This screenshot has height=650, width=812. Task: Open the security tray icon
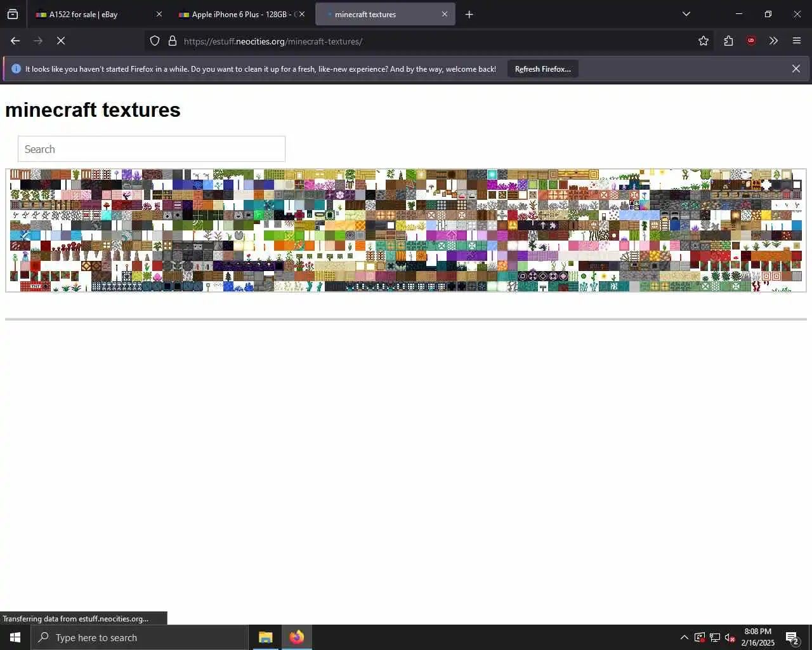pyautogui.click(x=699, y=637)
